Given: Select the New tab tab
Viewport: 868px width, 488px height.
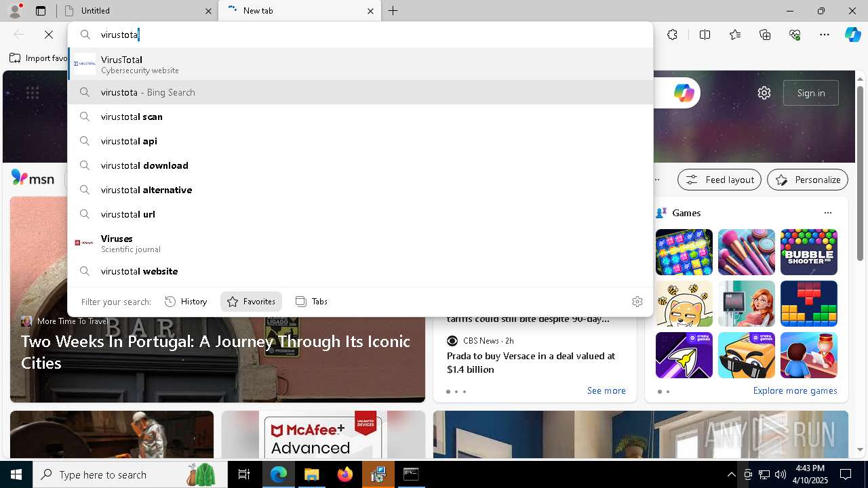Looking at the screenshot, I should (x=298, y=11).
